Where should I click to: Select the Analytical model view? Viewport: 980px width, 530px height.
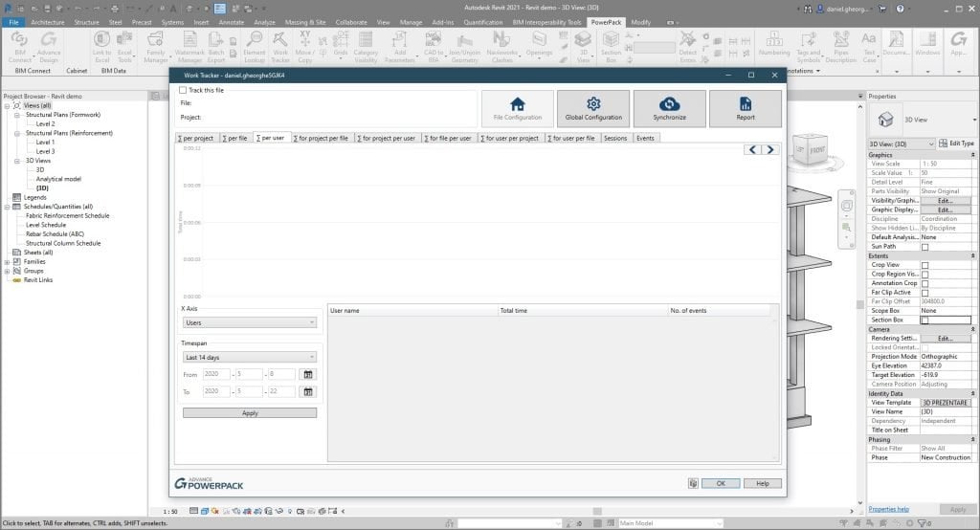(x=58, y=179)
